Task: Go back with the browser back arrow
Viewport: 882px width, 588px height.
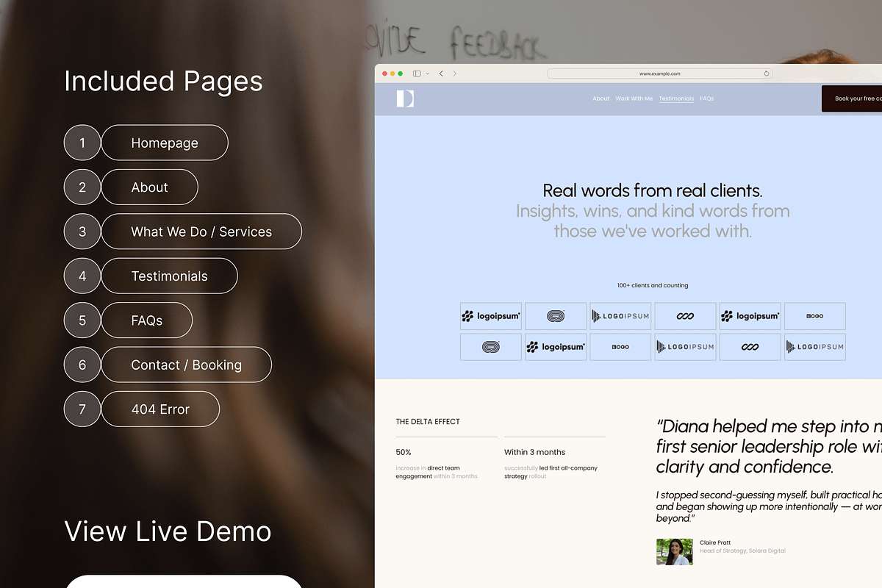Action: (x=441, y=73)
